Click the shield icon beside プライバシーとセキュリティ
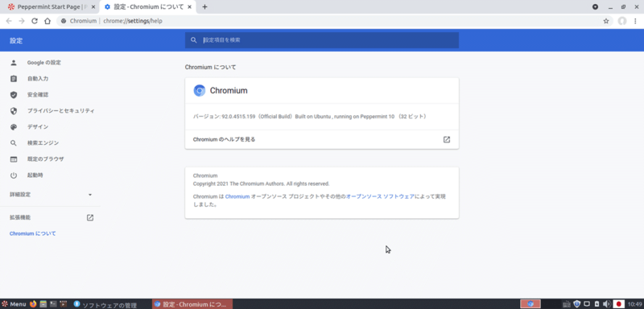 [14, 111]
